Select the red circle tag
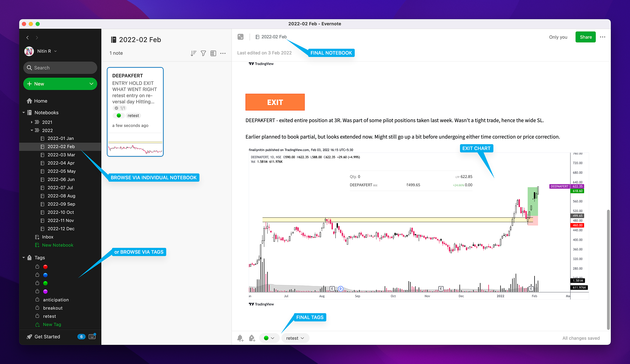The height and width of the screenshot is (364, 630). (45, 266)
